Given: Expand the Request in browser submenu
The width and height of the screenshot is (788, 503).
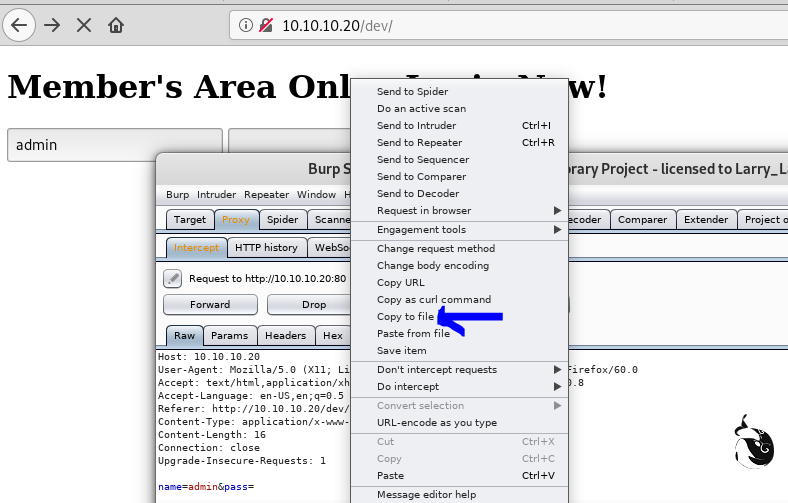Looking at the screenshot, I should coord(466,210).
